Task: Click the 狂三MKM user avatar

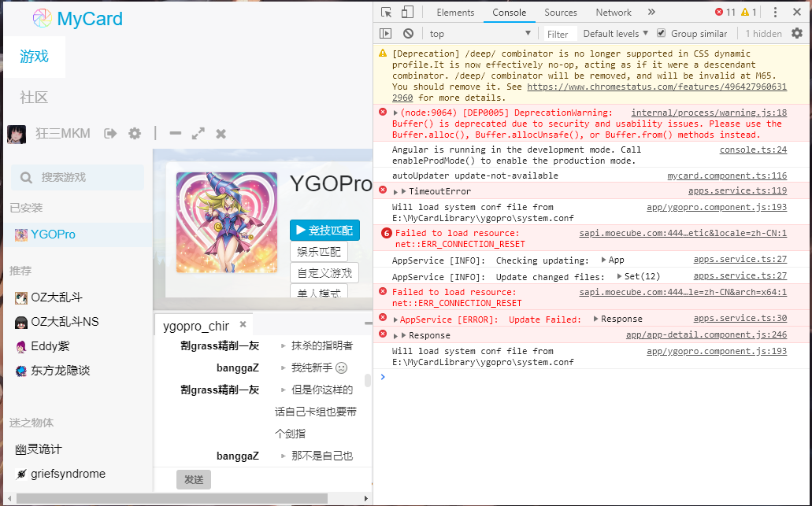Action: [17, 135]
